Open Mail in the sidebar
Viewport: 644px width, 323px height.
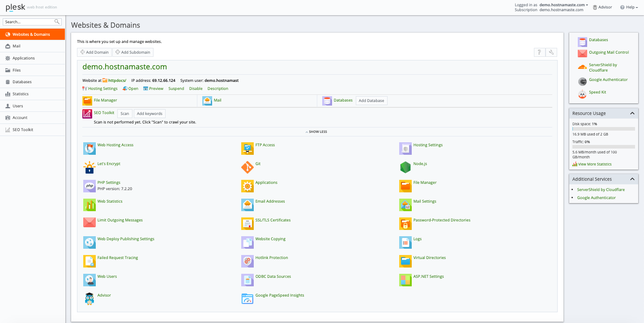pos(32,46)
